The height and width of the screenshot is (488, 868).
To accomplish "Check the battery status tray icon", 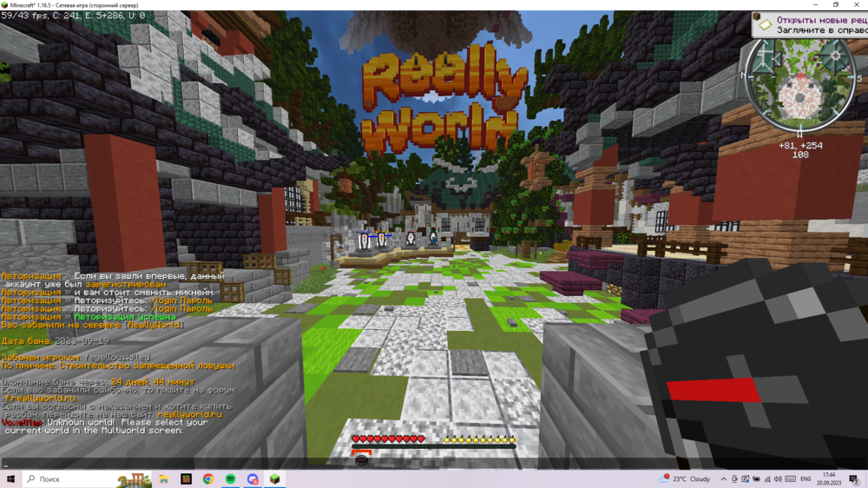I will coord(756,479).
